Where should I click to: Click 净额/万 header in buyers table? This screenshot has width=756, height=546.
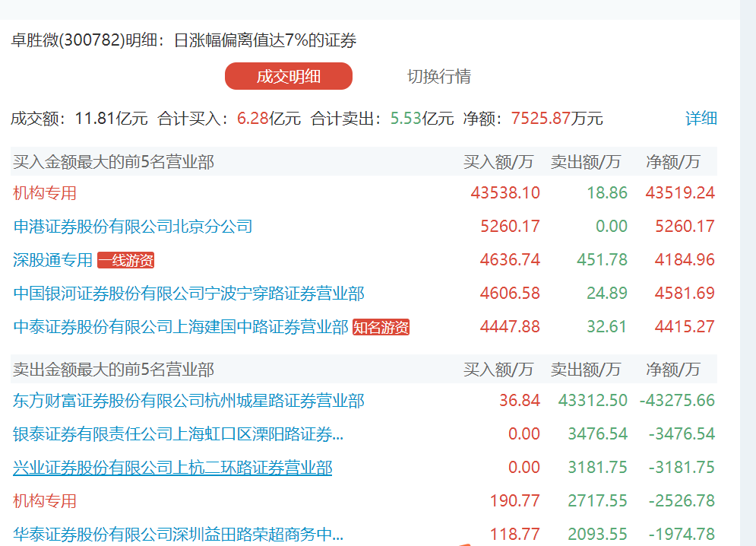coord(673,162)
